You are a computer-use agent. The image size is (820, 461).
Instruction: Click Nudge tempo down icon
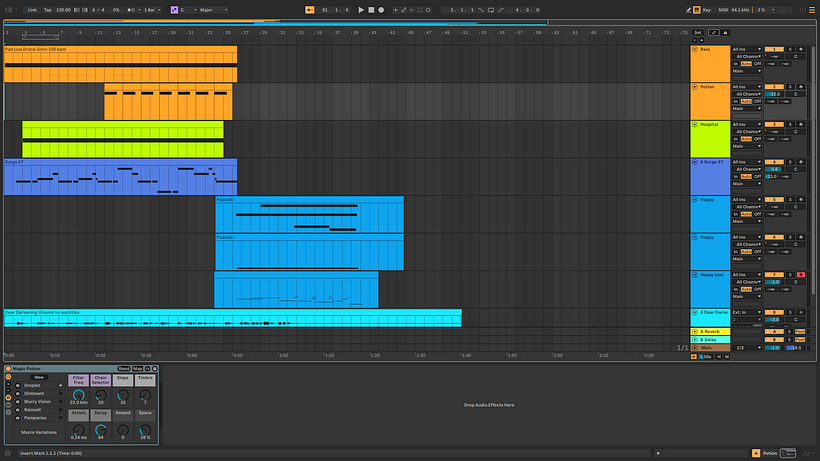coord(76,10)
